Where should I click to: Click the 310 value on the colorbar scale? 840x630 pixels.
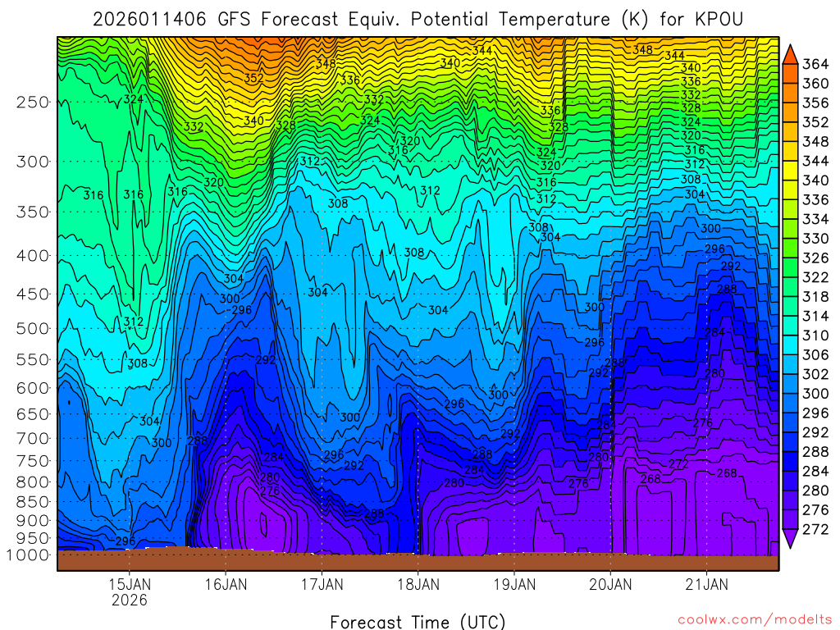(x=815, y=336)
